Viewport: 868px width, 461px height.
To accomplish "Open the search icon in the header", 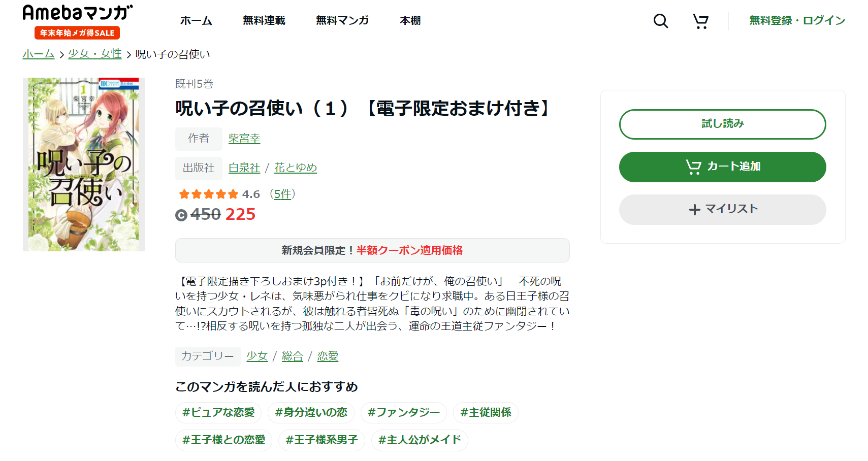I will 660,21.
